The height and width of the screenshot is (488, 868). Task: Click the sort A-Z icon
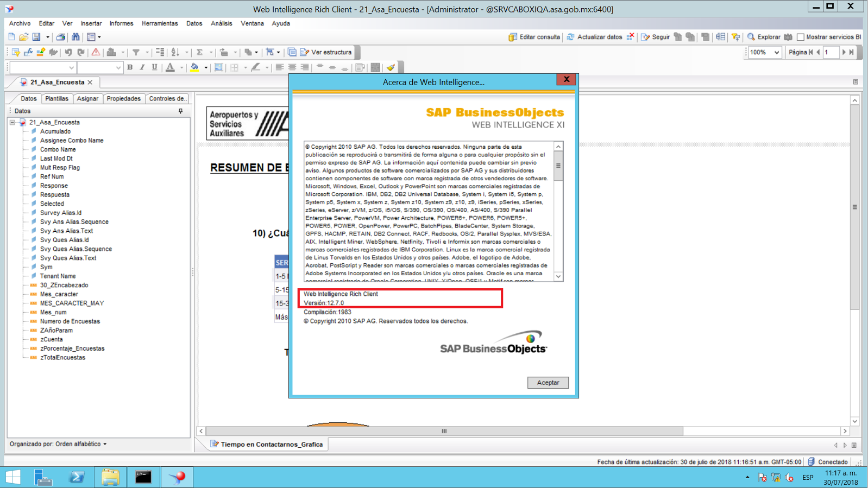(175, 52)
